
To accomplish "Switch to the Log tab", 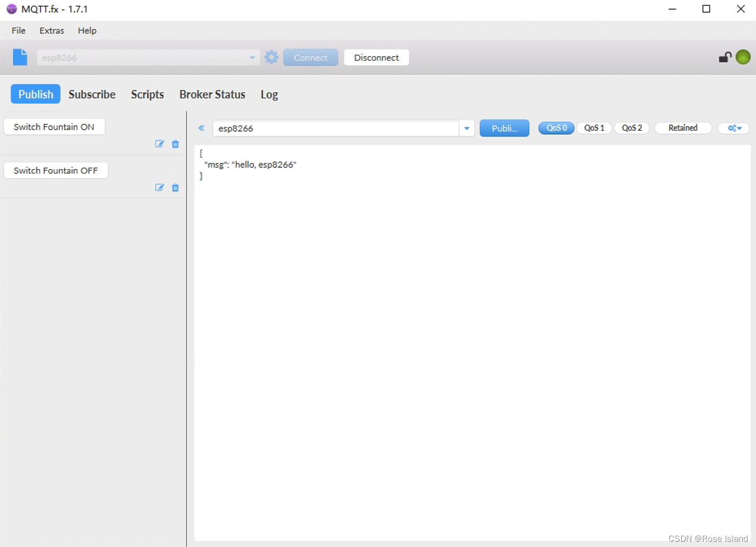I will click(269, 94).
